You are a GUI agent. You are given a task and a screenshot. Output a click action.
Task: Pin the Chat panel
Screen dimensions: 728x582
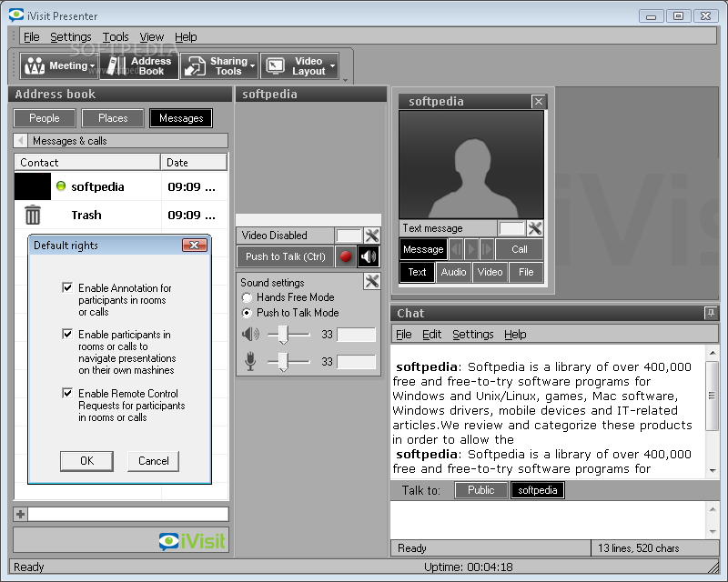(711, 313)
